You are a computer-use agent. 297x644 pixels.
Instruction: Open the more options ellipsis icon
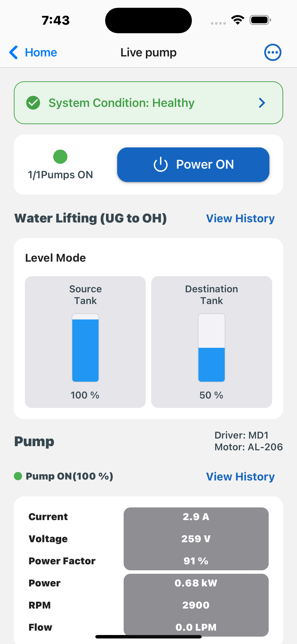[273, 53]
